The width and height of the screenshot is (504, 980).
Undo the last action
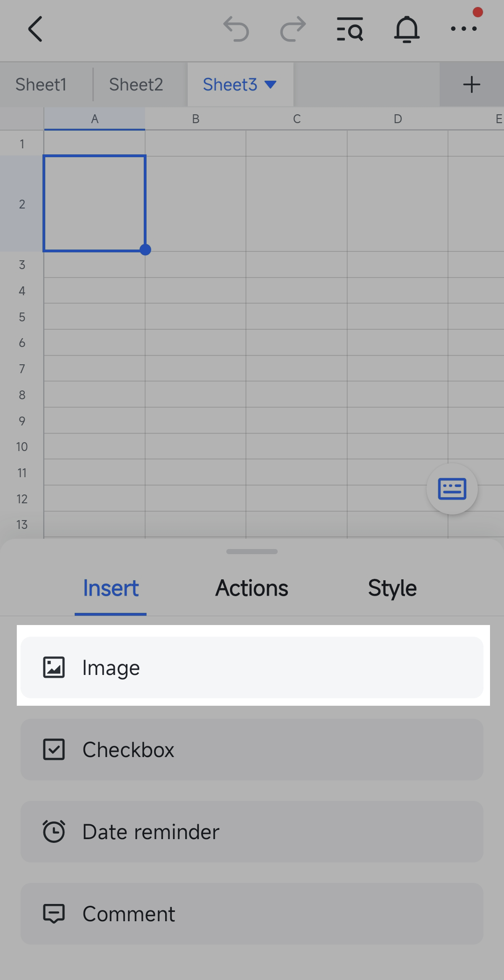point(236,29)
